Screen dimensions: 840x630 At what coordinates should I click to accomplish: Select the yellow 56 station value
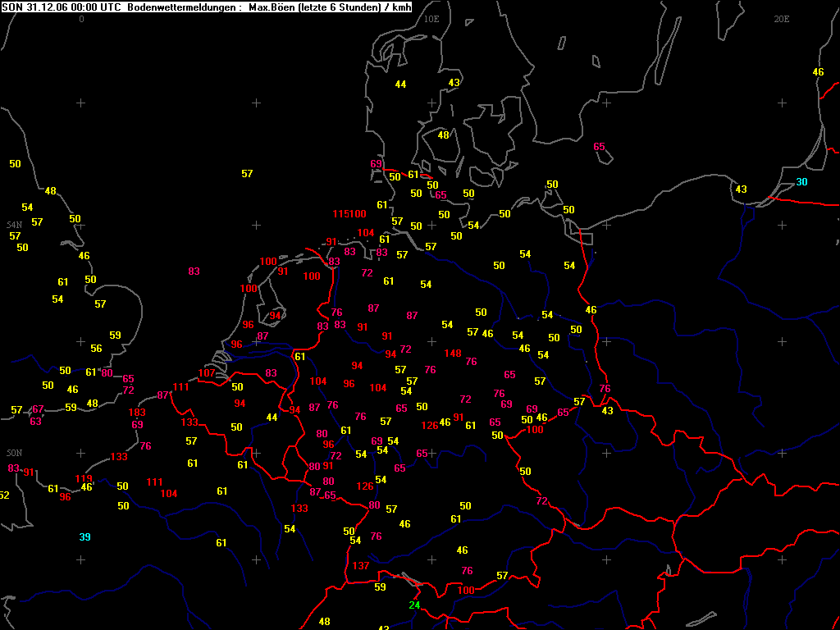pos(96,348)
